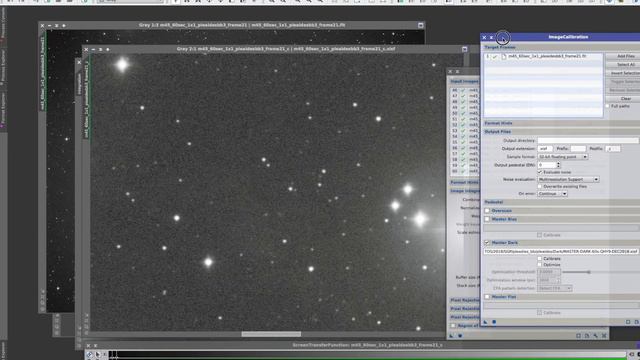The image size is (640, 360).
Task: Click the pointer mode icon in ScreenTransferFunction
Action: point(98,355)
